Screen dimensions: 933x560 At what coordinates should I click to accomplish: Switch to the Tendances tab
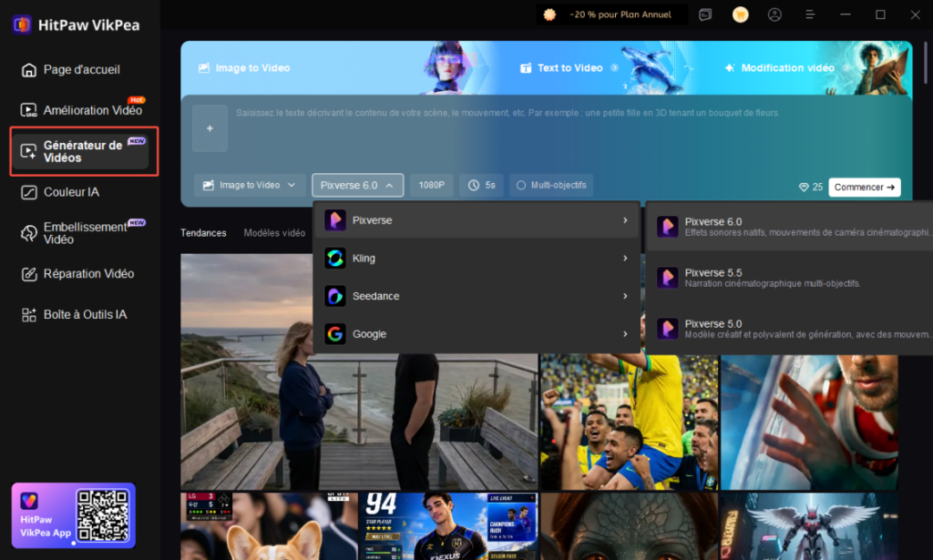203,233
